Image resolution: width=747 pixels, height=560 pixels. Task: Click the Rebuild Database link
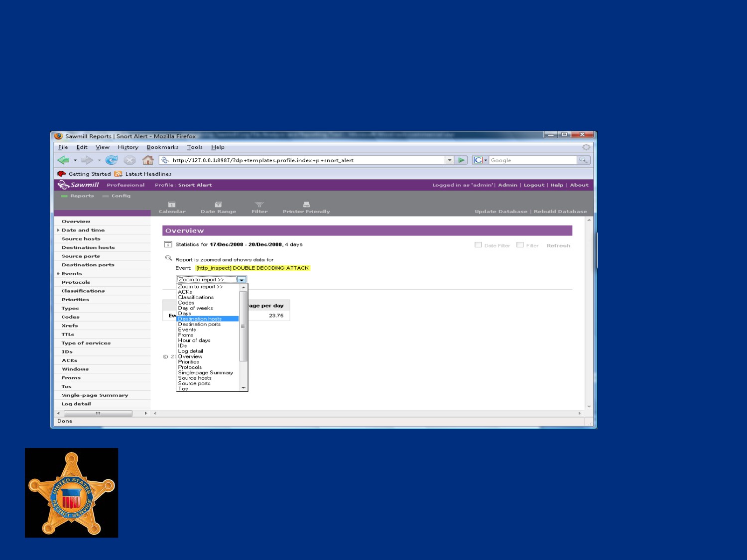pos(560,212)
